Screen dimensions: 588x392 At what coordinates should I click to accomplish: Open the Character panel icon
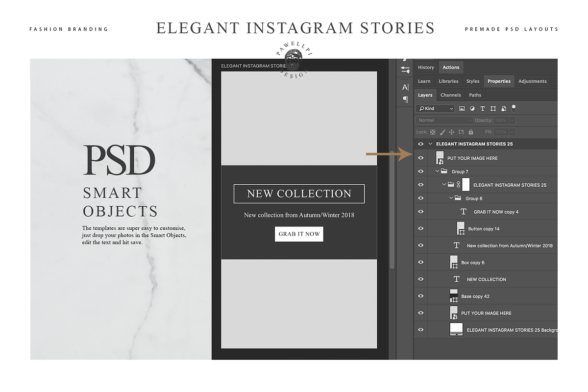click(x=405, y=87)
